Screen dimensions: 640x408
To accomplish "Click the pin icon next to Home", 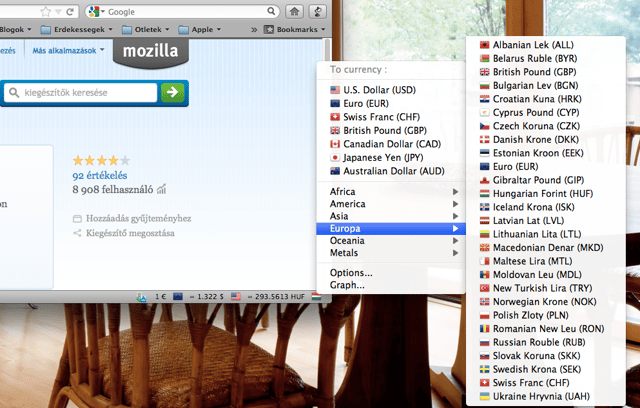I will coord(318,11).
